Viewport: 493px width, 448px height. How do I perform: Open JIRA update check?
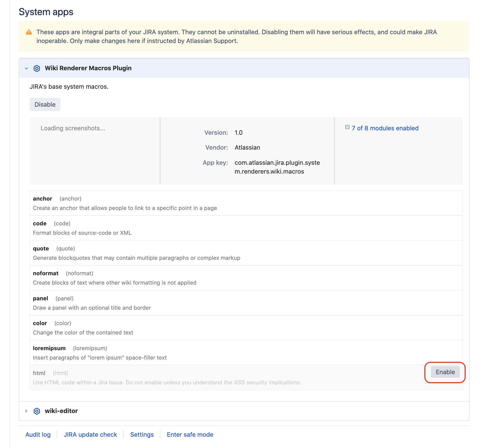click(90, 434)
